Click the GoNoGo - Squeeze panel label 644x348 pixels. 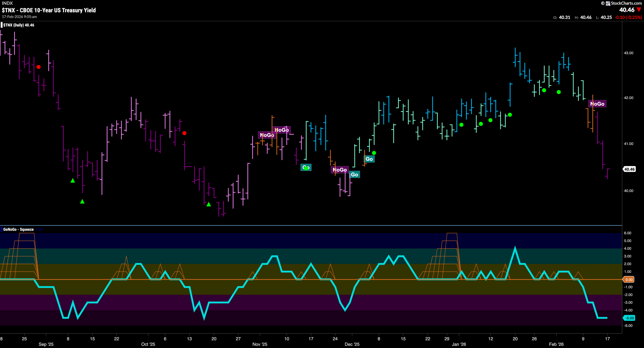pos(18,229)
